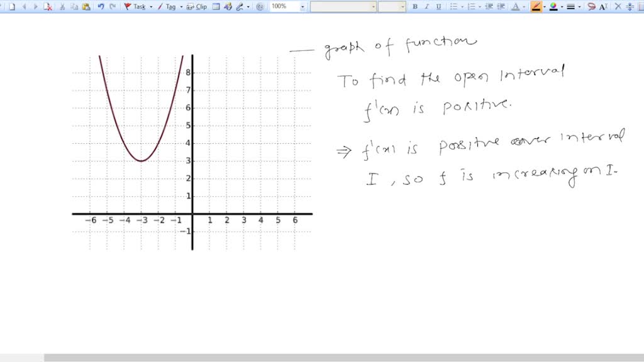This screenshot has height=362, width=644.
Task: Select the Cut scissors icon
Action: click(61, 7)
